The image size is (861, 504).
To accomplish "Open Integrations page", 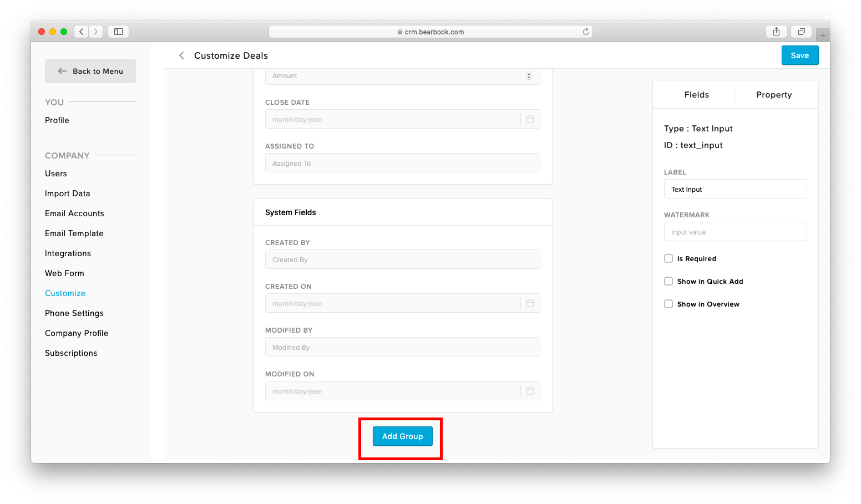I will (68, 253).
